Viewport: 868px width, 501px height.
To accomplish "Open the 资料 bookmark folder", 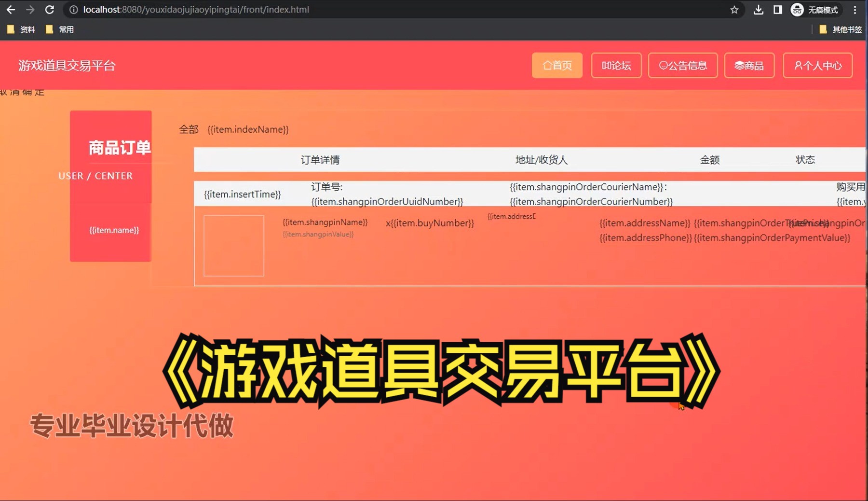I will coord(21,29).
